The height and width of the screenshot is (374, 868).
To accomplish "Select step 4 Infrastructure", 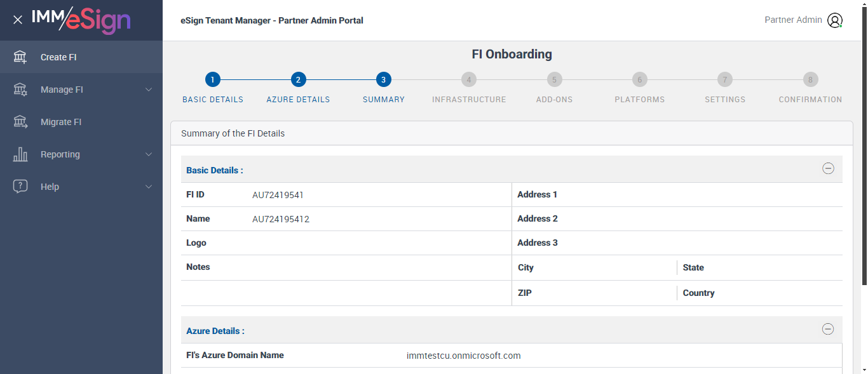I will [x=469, y=80].
